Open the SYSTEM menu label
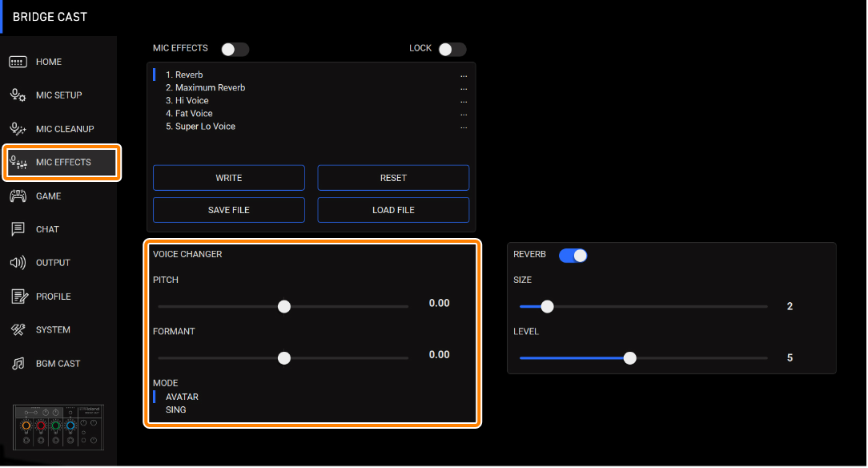This screenshot has width=868, height=468. (53, 329)
